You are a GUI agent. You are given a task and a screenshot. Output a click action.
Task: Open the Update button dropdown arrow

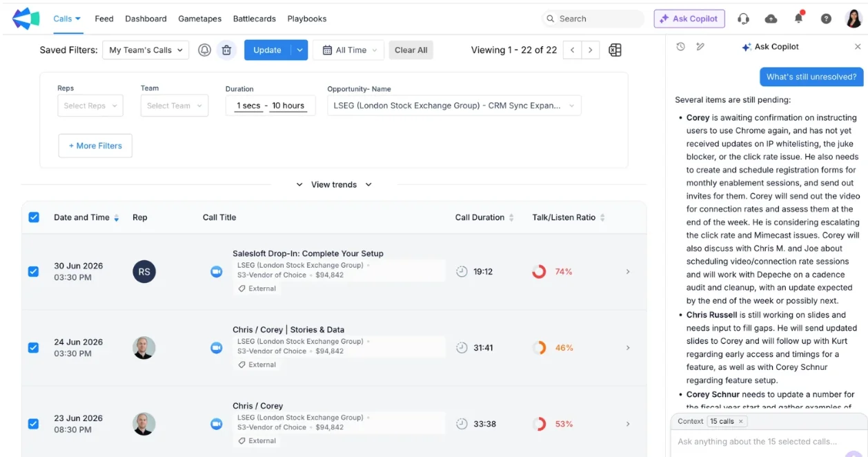coord(299,50)
